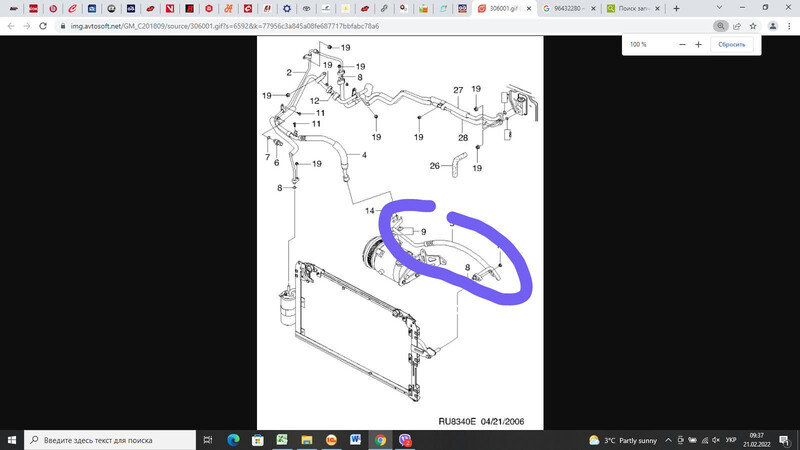Increase zoom with the plus button
The image size is (800, 450).
point(696,45)
